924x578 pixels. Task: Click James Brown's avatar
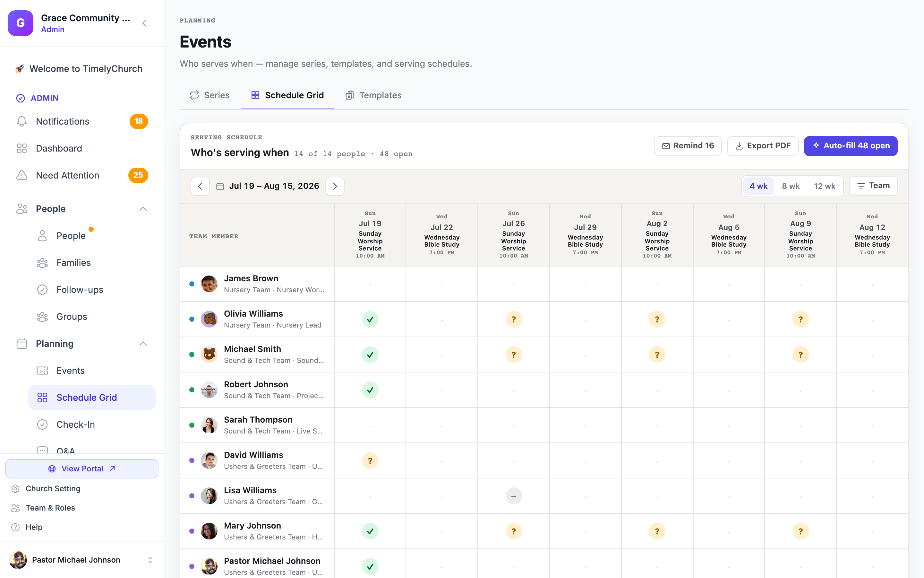click(209, 284)
